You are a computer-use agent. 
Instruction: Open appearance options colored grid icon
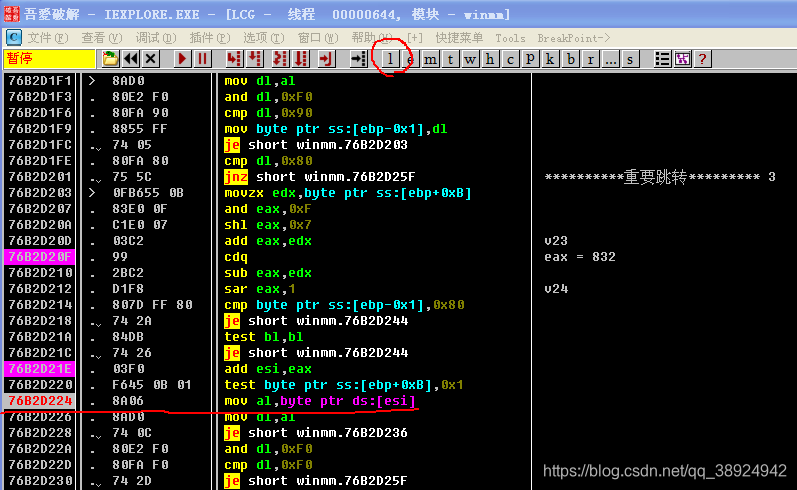[682, 59]
